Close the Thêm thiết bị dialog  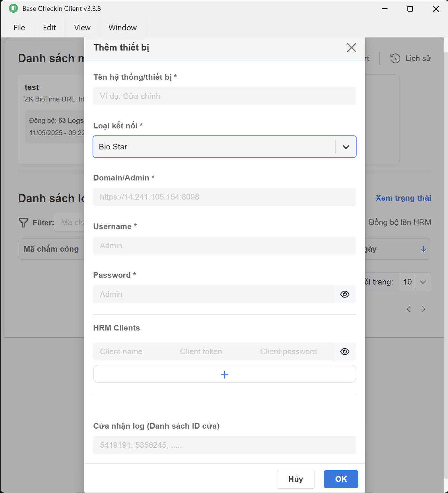[x=351, y=48]
